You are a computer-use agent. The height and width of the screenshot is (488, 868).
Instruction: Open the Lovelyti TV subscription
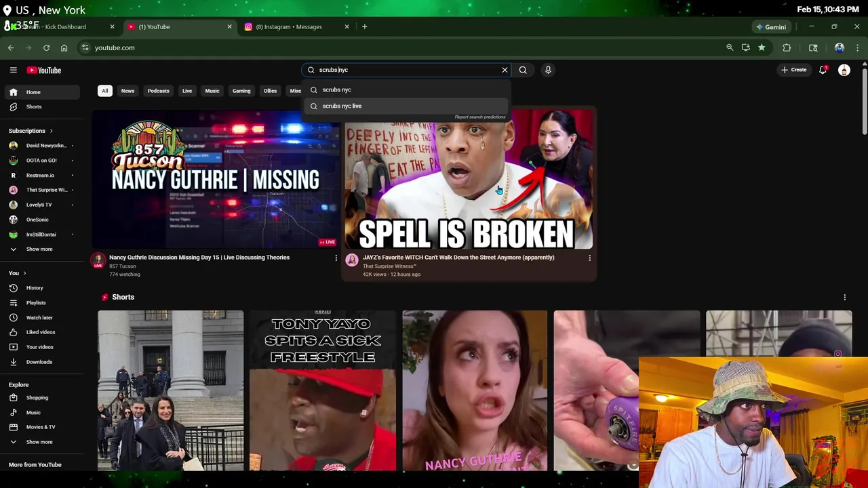(x=41, y=205)
